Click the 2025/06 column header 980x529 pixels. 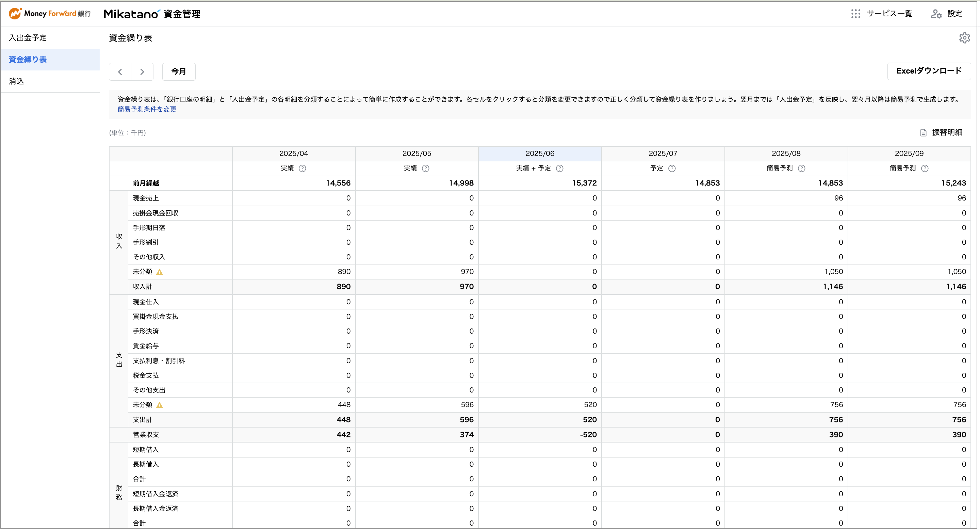pyautogui.click(x=540, y=154)
